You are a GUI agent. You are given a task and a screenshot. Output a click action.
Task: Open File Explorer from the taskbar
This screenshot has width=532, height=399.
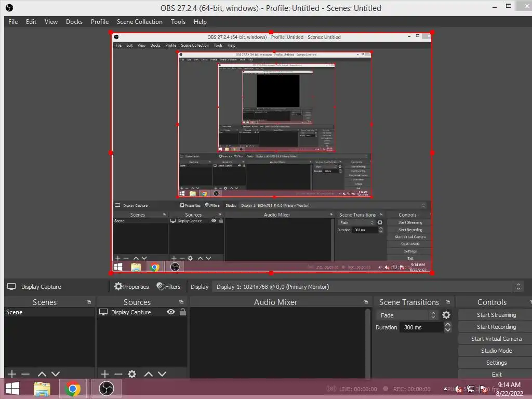pyautogui.click(x=42, y=389)
